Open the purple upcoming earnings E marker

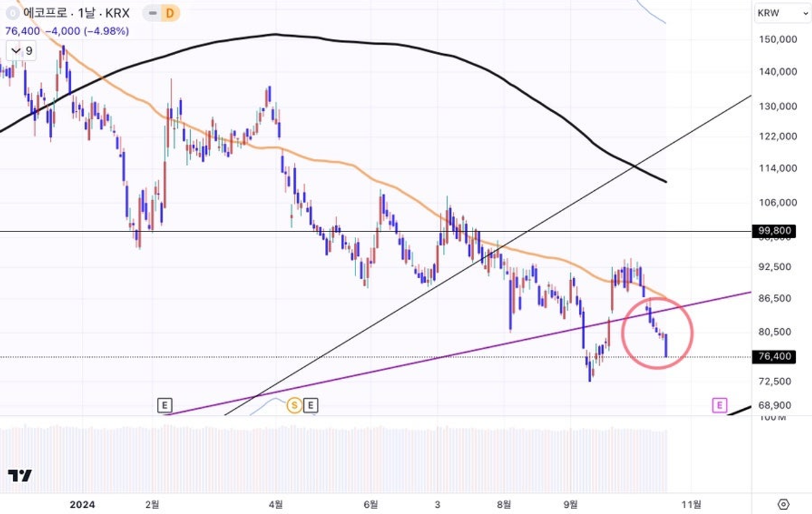tap(720, 405)
